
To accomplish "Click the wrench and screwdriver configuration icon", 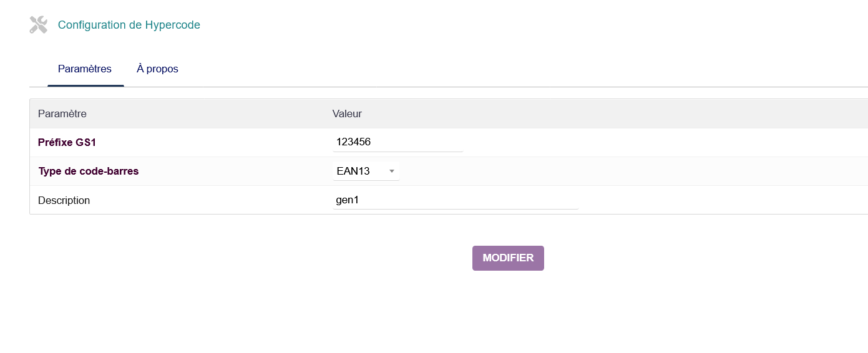I will [x=39, y=25].
